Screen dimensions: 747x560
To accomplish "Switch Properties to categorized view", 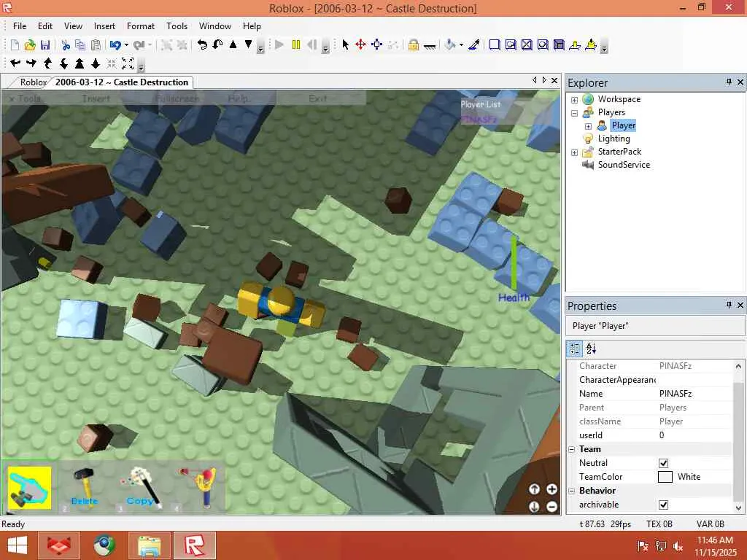I will click(x=575, y=349).
